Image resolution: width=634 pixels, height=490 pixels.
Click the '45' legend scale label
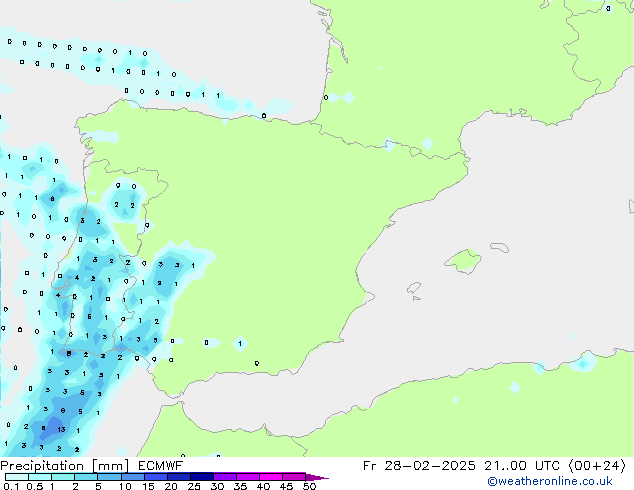(286, 486)
